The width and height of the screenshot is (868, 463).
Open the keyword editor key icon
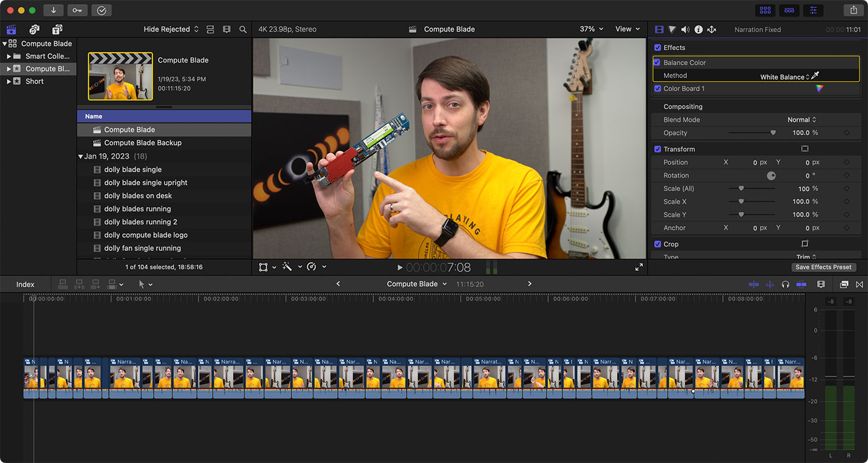[x=77, y=10]
